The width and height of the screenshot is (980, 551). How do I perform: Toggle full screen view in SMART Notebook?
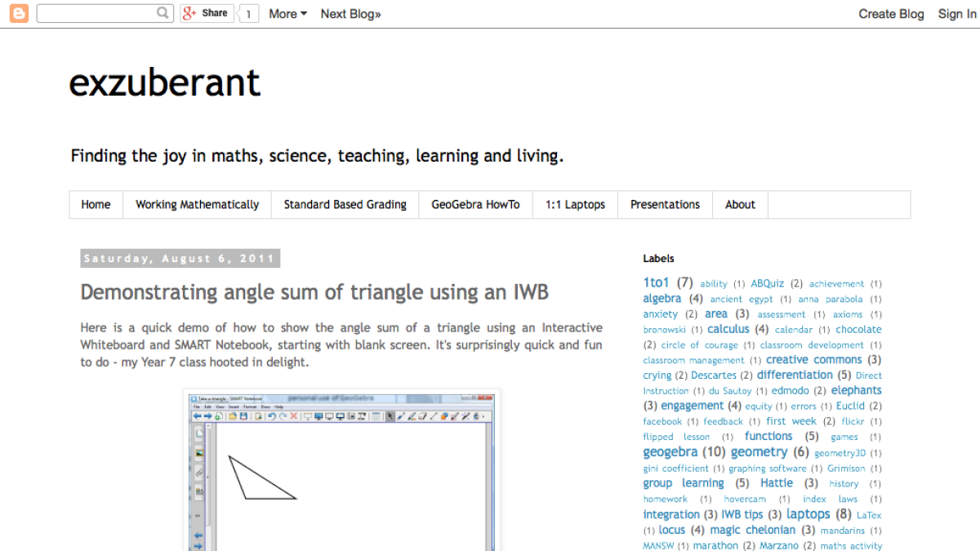tap(318, 416)
